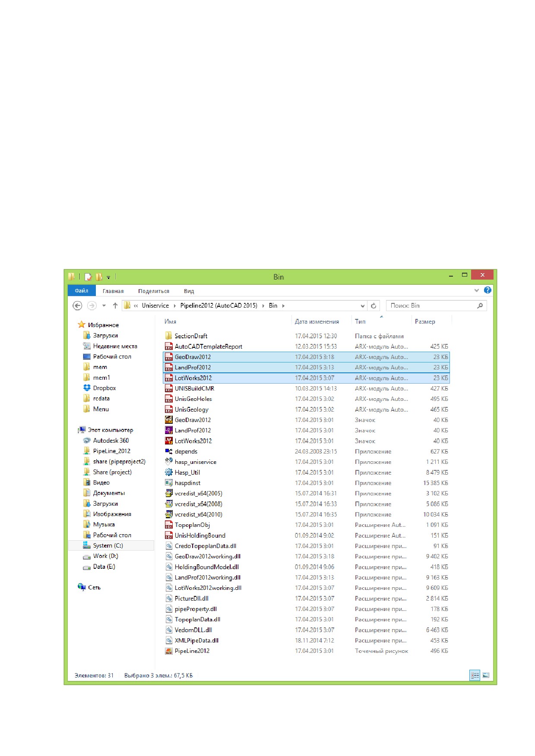
Task: Open the Поделиться ribbon tab
Action: click(154, 291)
